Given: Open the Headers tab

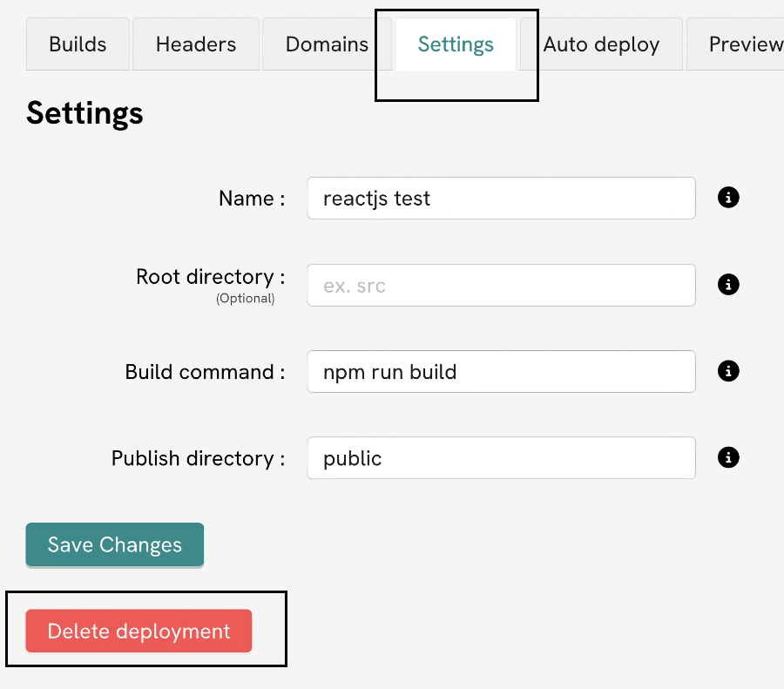Looking at the screenshot, I should pyautogui.click(x=196, y=44).
